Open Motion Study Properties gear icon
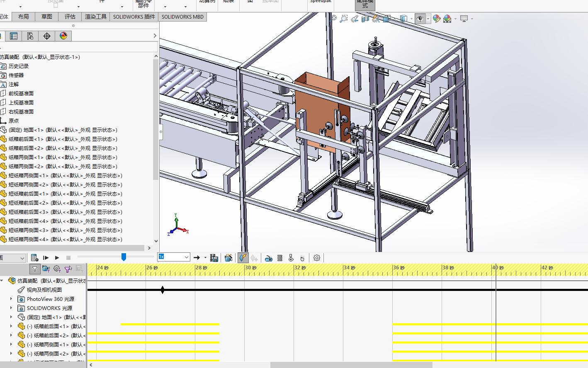The image size is (588, 368). tap(317, 258)
